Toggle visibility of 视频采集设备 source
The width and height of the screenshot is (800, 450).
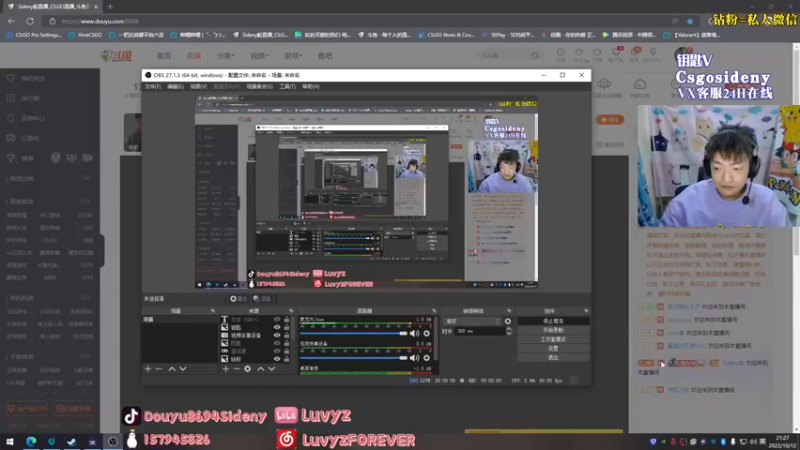pyautogui.click(x=277, y=335)
